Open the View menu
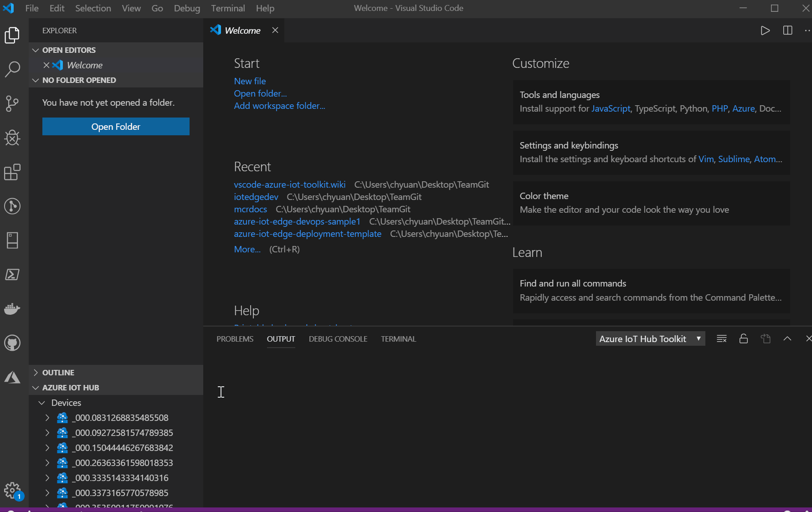The height and width of the screenshot is (512, 812). point(131,8)
